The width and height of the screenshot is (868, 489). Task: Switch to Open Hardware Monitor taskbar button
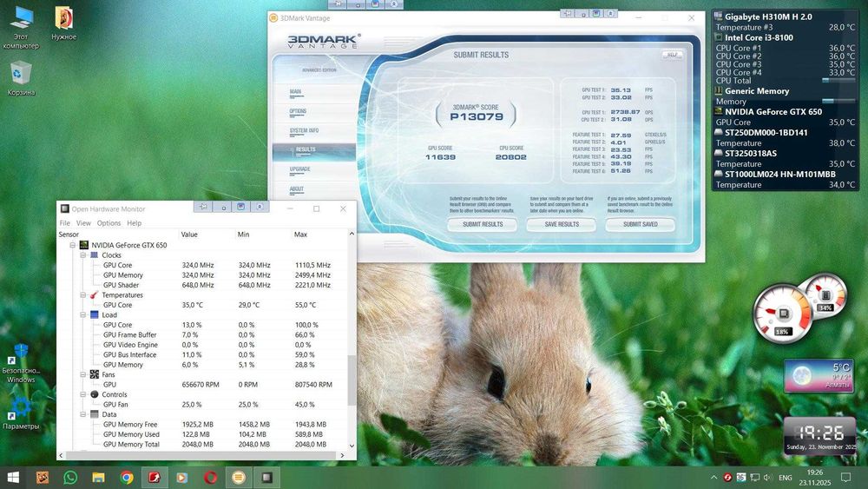click(x=266, y=478)
